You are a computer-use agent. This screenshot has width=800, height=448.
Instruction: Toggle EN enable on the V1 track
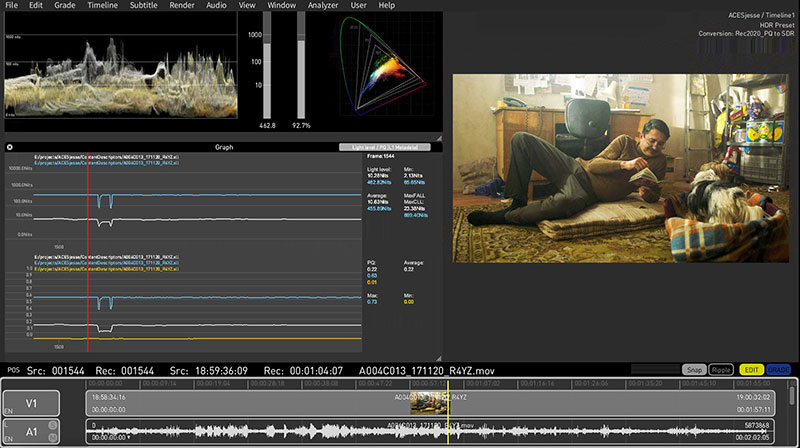(x=8, y=411)
